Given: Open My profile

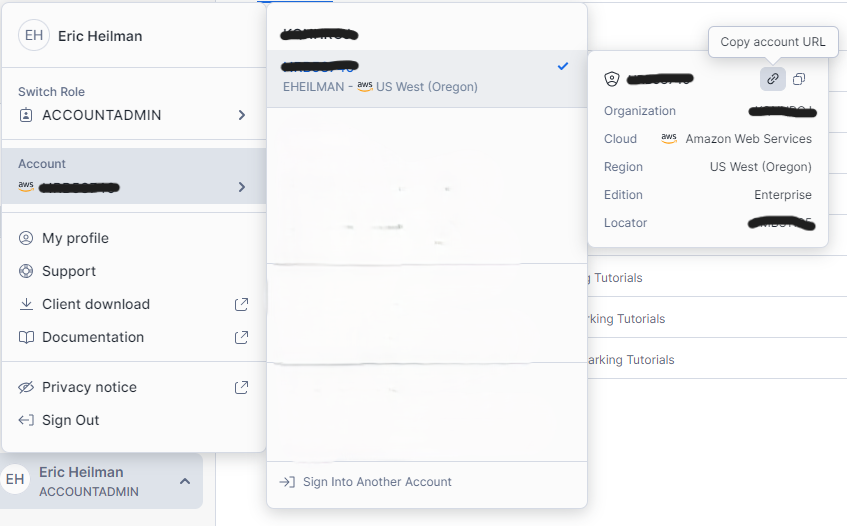Looking at the screenshot, I should click(75, 238).
